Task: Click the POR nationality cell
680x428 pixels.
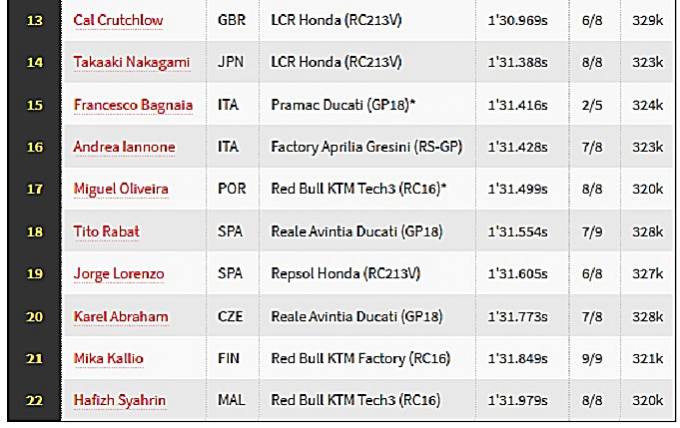Action: (x=230, y=189)
